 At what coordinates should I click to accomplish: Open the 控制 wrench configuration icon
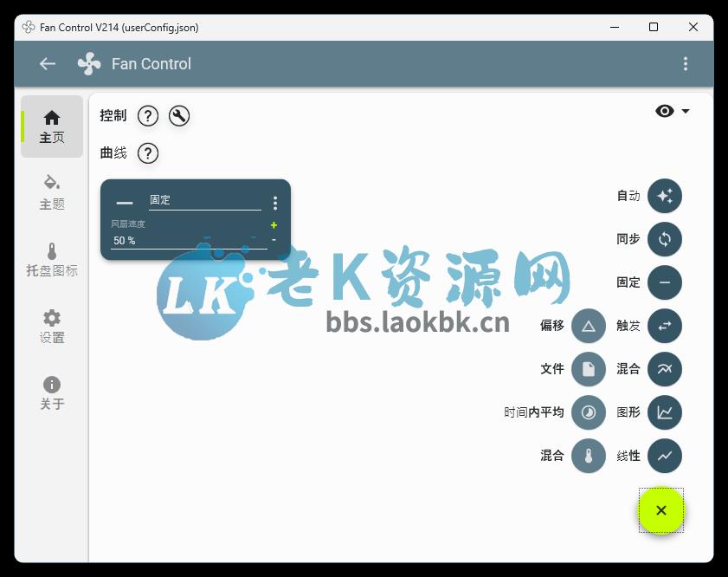[179, 116]
